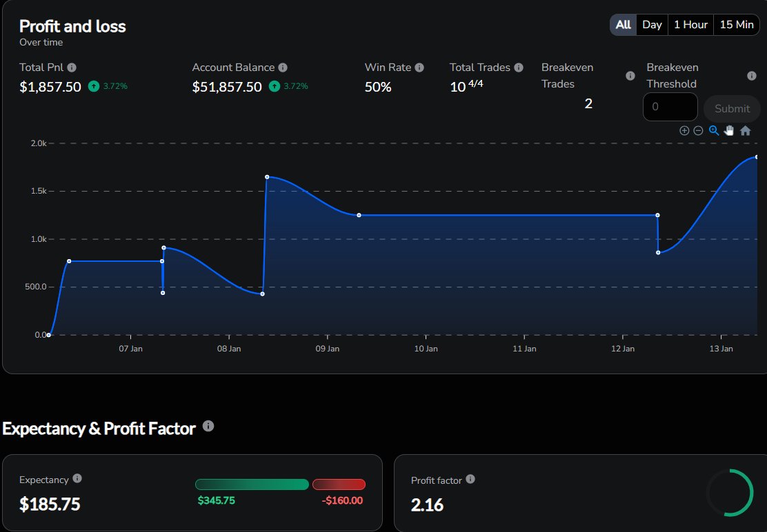
Task: Switch to the Day timeframe tab
Action: (x=652, y=24)
